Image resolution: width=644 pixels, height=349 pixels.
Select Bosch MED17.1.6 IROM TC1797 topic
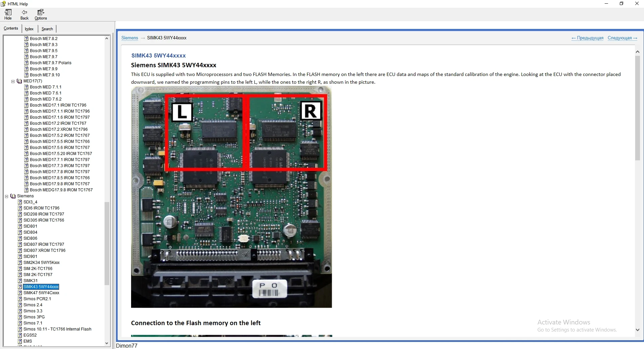tap(60, 117)
